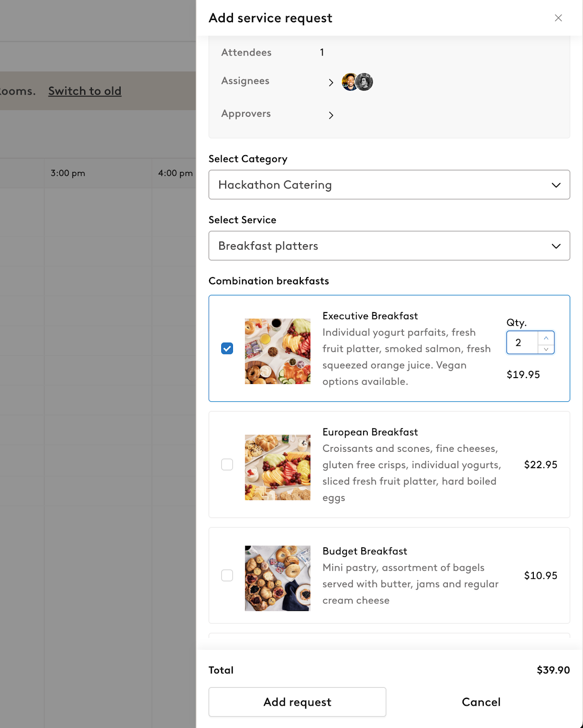Click the Executive Breakfast photo

(278, 351)
